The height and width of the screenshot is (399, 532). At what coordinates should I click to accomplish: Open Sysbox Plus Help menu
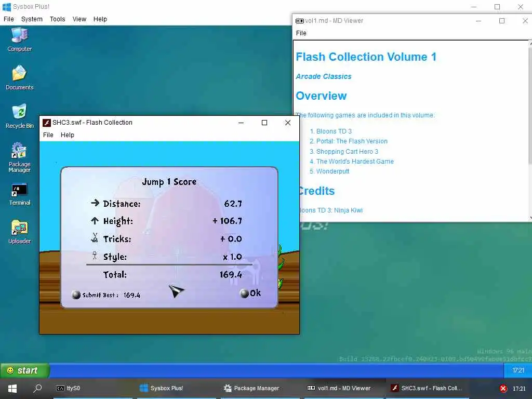100,19
